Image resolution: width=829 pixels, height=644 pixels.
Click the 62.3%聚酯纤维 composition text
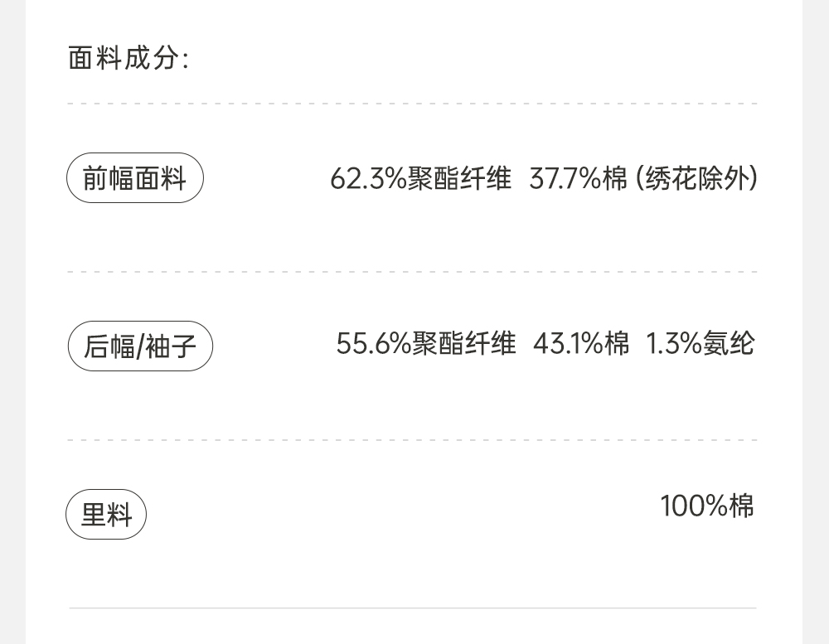click(420, 178)
